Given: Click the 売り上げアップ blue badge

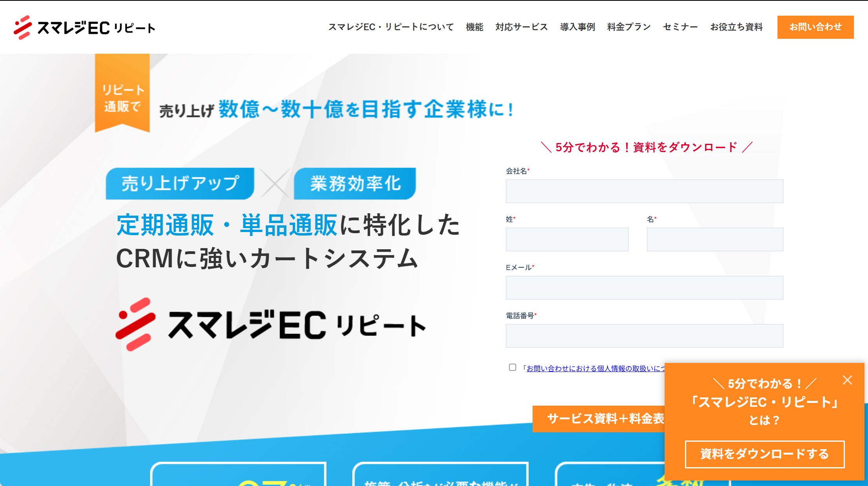Looking at the screenshot, I should pos(180,183).
